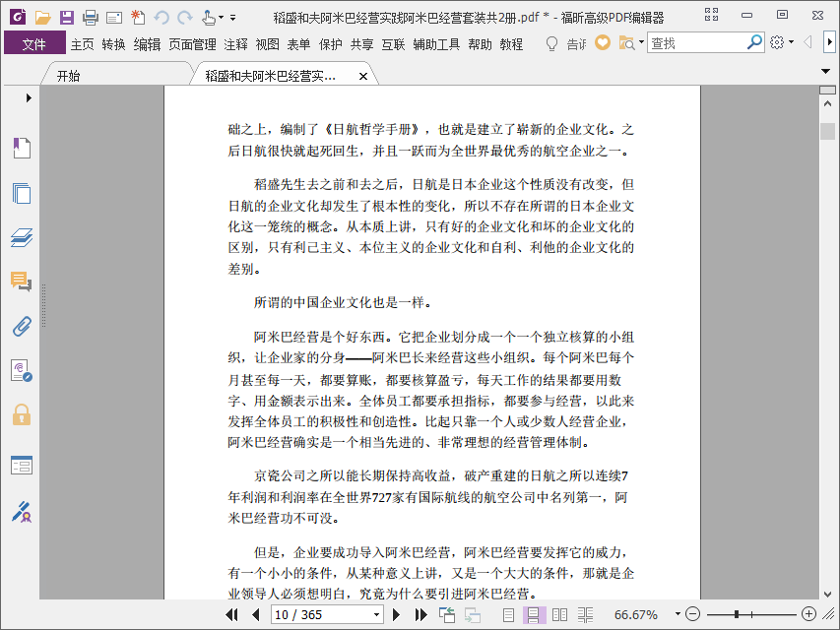Select the 稻盛和夫阿米巴经营实... document tab
Viewport: 840px width, 630px height.
[x=271, y=76]
